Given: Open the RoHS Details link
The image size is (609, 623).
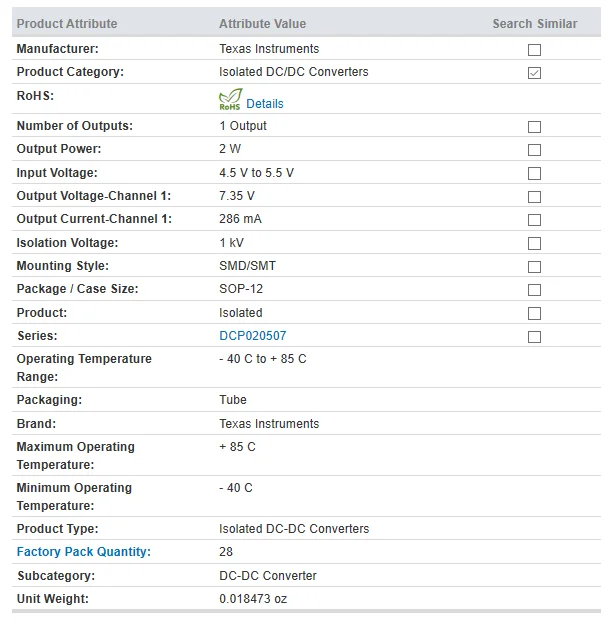Looking at the screenshot, I should [265, 104].
